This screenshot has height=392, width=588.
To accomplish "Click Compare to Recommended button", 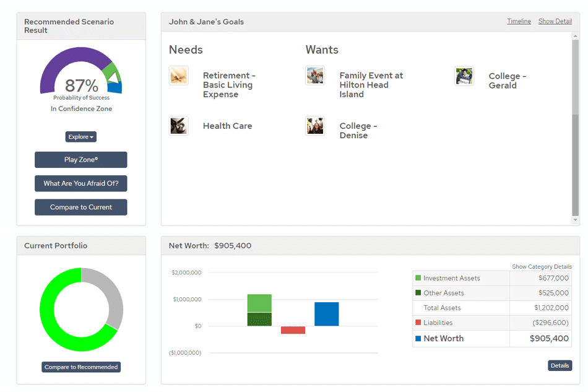I will (x=81, y=367).
